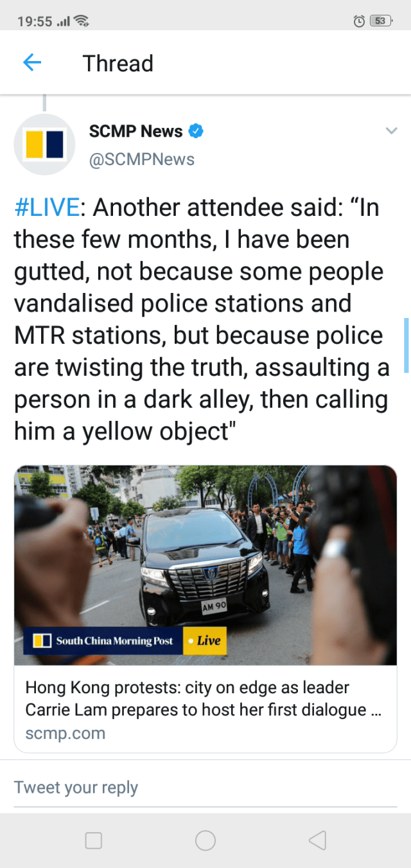
Task: Tap the @SCMPNews handle
Action: point(141,159)
